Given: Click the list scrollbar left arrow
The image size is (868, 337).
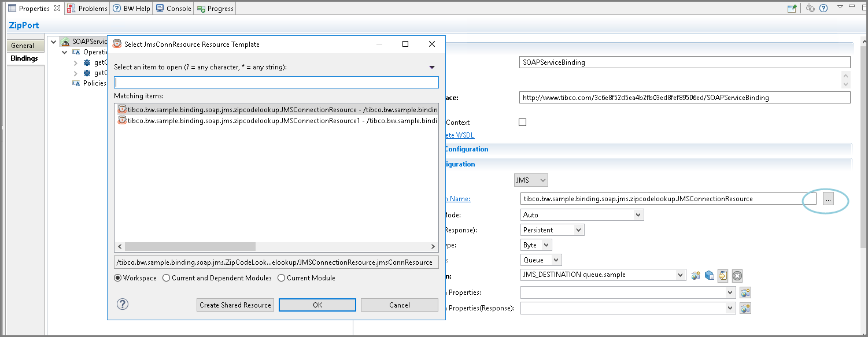Looking at the screenshot, I should click(119, 246).
